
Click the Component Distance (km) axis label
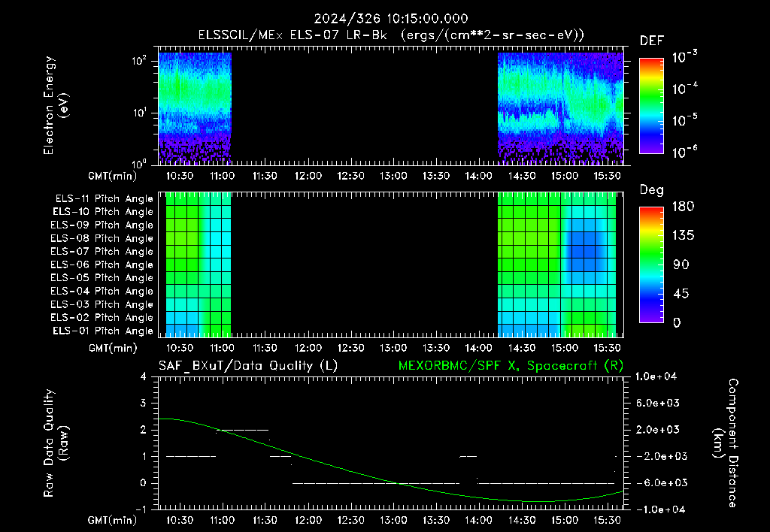click(x=726, y=443)
